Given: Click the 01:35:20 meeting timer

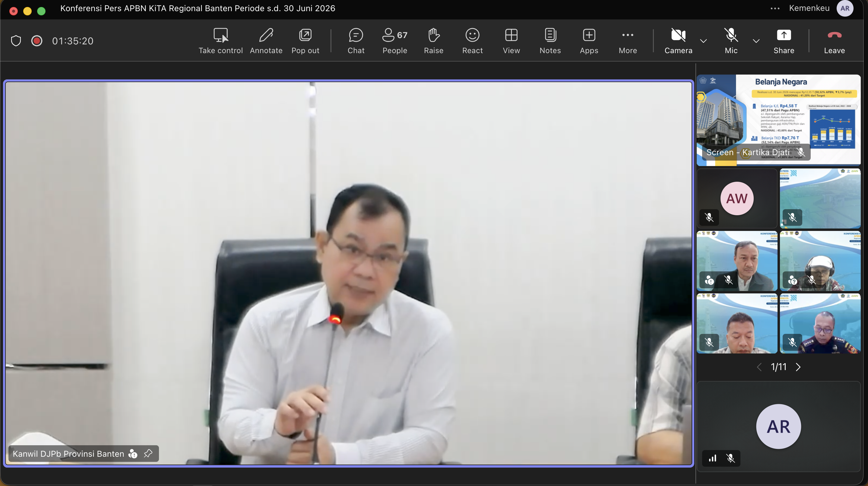Looking at the screenshot, I should coord(73,41).
